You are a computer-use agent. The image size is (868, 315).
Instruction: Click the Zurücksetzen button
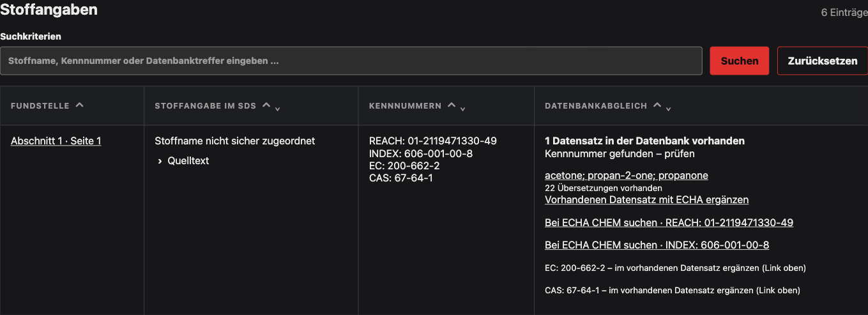823,61
